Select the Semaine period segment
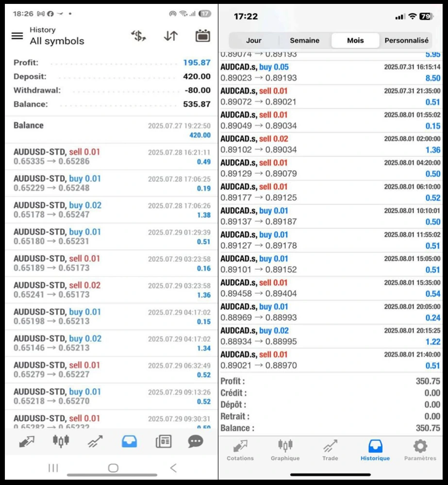 304,41
